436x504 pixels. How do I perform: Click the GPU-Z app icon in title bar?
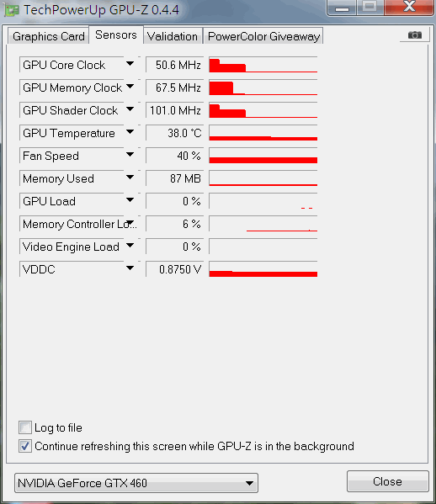tap(12, 10)
